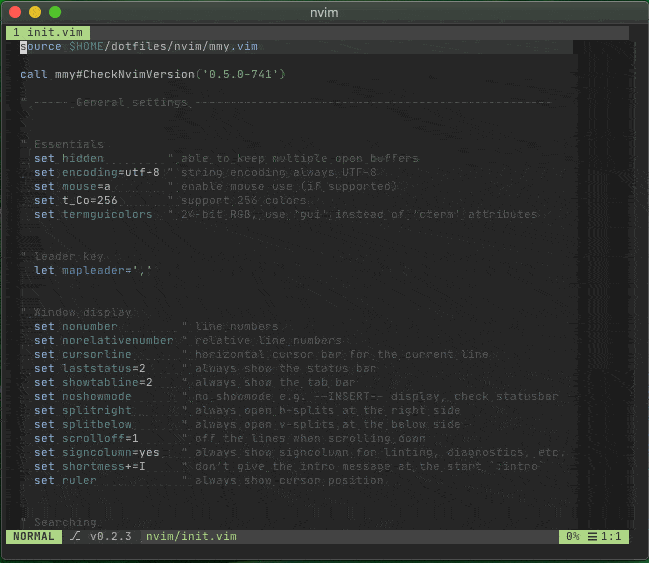Click the git branch icon in statusline
The width and height of the screenshot is (649, 563).
click(x=75, y=537)
